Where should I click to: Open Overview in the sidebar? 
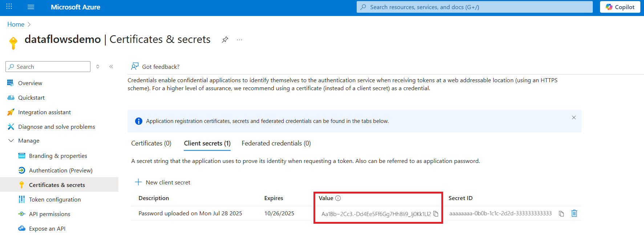[x=30, y=83]
